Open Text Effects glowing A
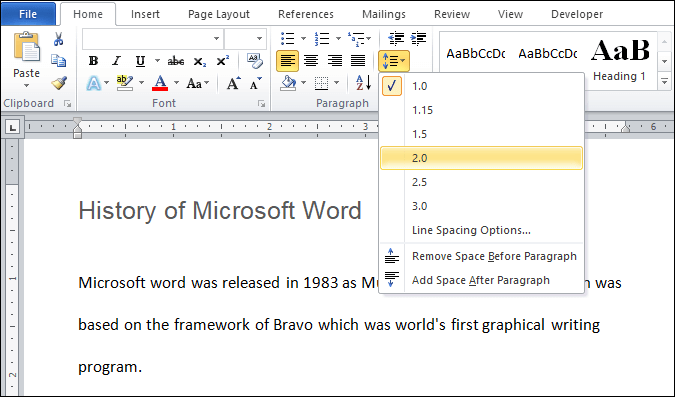675x397 pixels. click(x=93, y=83)
